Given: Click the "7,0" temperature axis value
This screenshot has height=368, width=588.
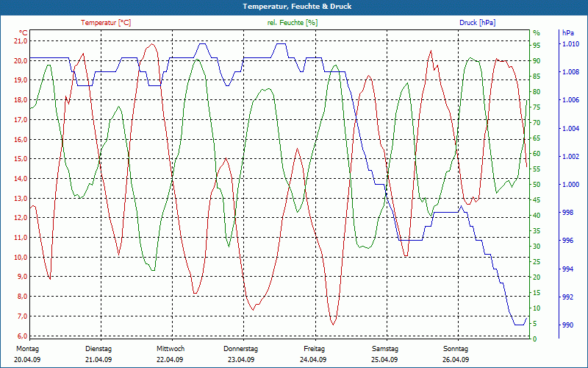Looking at the screenshot, I should pos(23,316).
